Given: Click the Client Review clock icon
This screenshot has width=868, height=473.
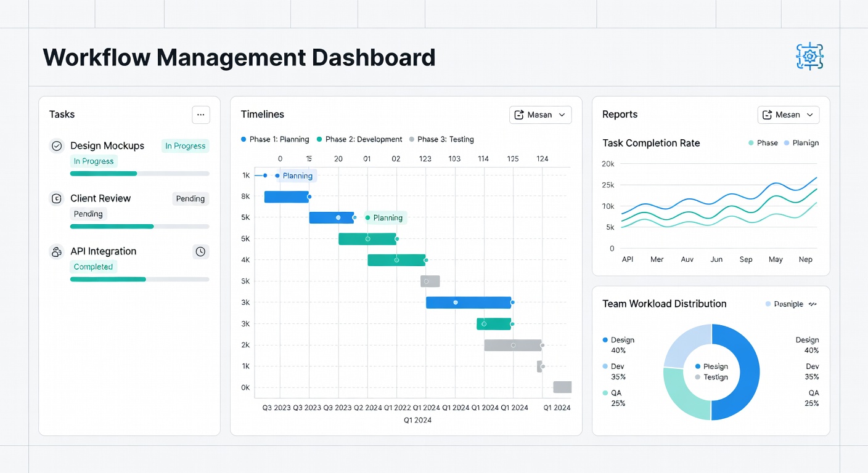Looking at the screenshot, I should click(x=57, y=198).
